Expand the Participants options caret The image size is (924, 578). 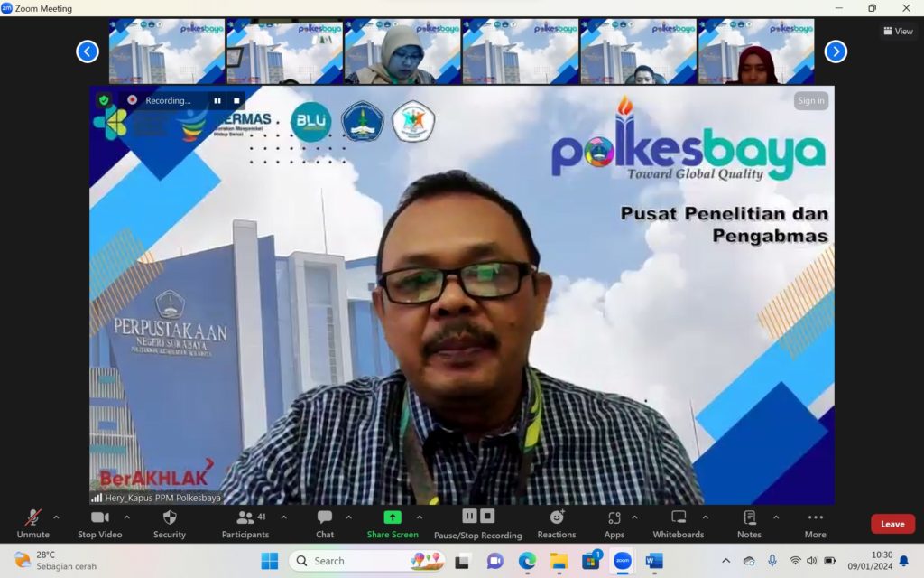click(284, 517)
